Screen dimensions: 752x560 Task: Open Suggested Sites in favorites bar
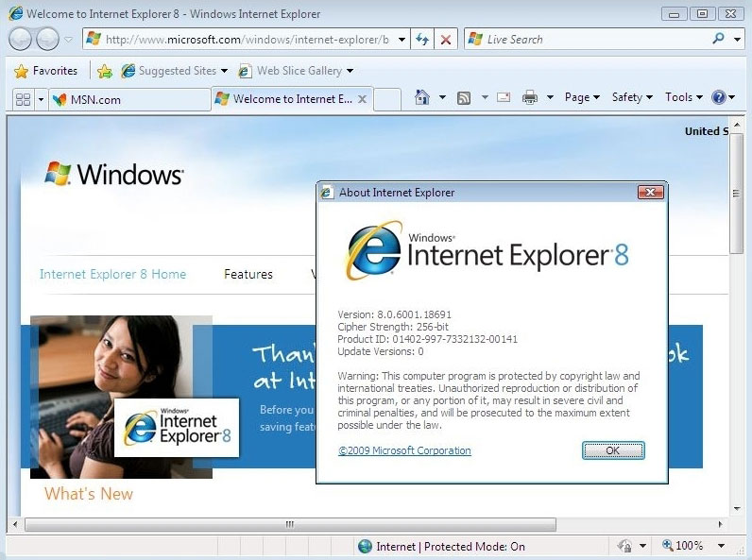tap(174, 71)
